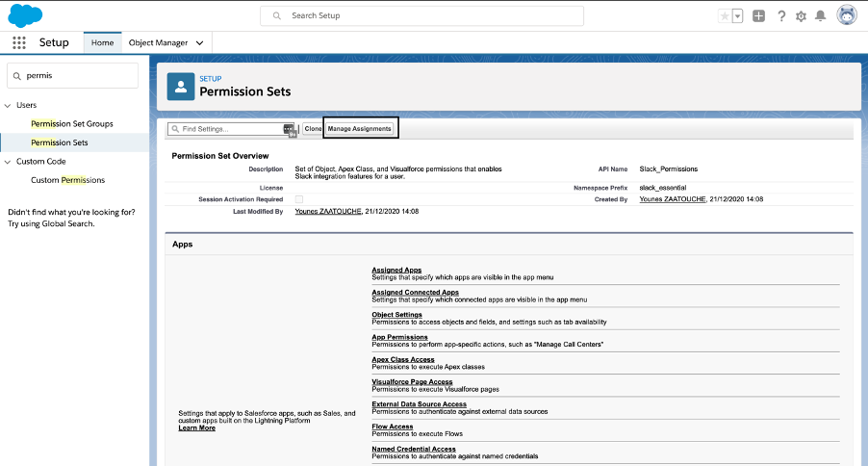
Task: Click the SETUP breadcrumb link
Action: 211,79
